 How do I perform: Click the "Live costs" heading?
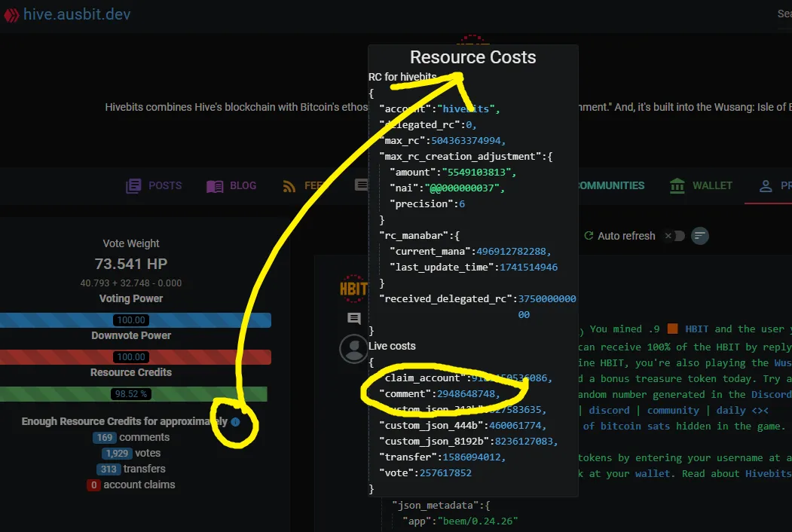pos(392,346)
